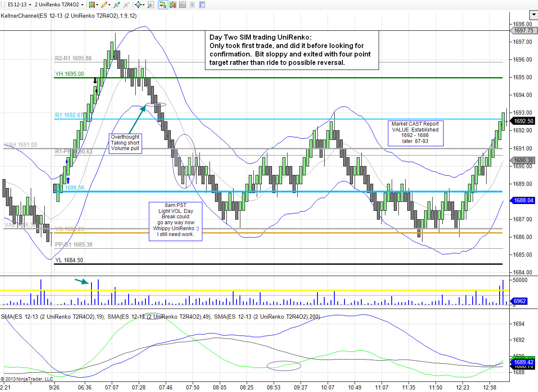
Task: Open the crosshair cursor dropdown arrow
Action: coord(143,5)
